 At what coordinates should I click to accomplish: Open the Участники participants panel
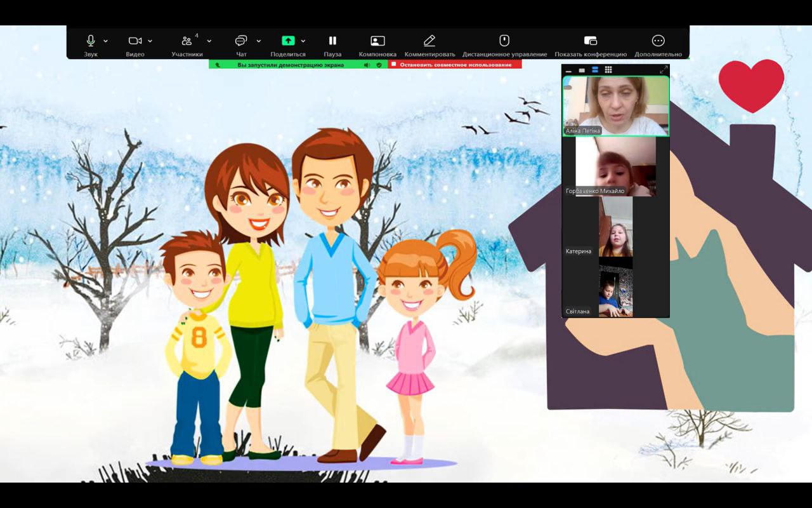(x=187, y=41)
